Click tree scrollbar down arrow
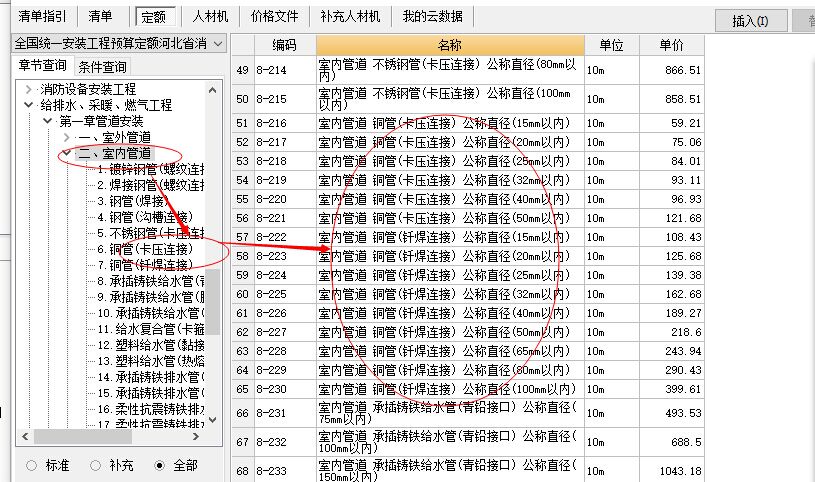Image resolution: width=815 pixels, height=482 pixels. [x=213, y=420]
